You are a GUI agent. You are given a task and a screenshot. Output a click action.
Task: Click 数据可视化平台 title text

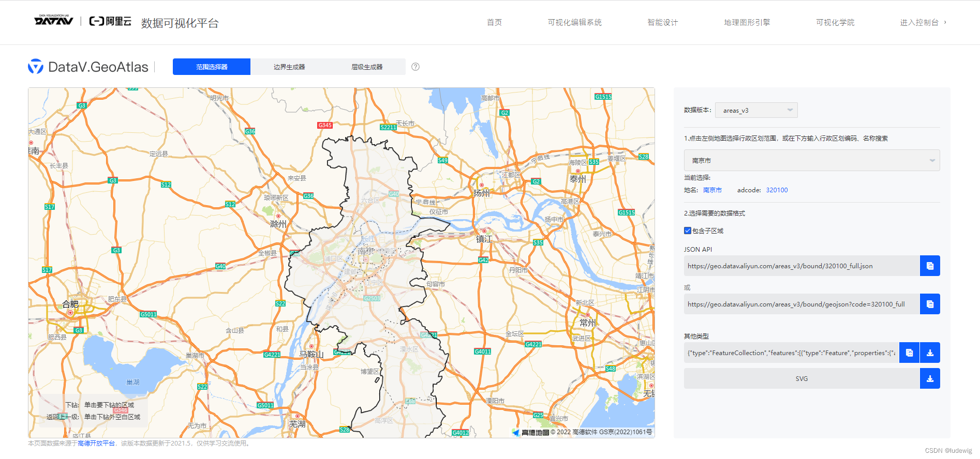pyautogui.click(x=180, y=23)
